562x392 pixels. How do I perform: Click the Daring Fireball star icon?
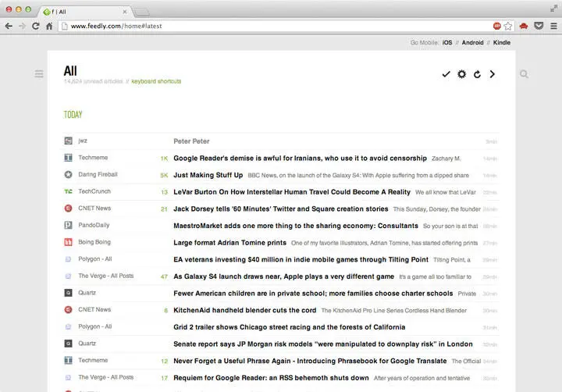pos(68,175)
